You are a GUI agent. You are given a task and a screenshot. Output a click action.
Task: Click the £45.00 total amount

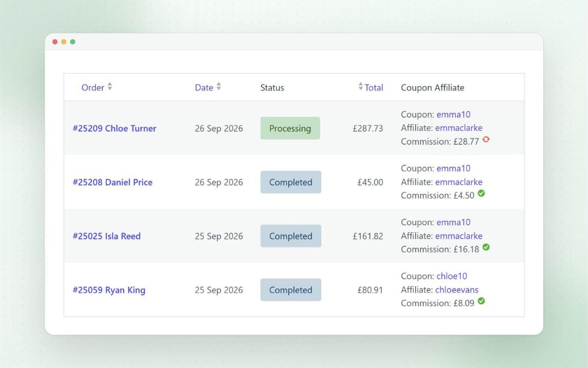[370, 182]
